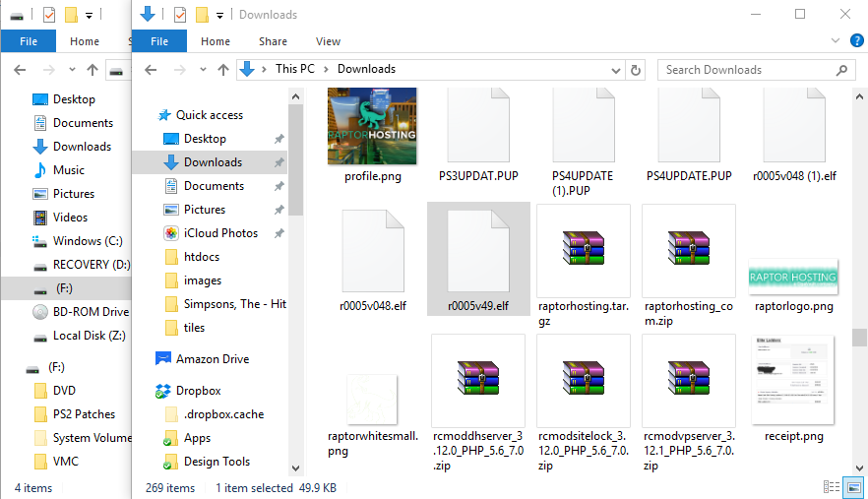Select Videos in the F: window sidebar
Image resolution: width=868 pixels, height=499 pixels.
point(70,218)
